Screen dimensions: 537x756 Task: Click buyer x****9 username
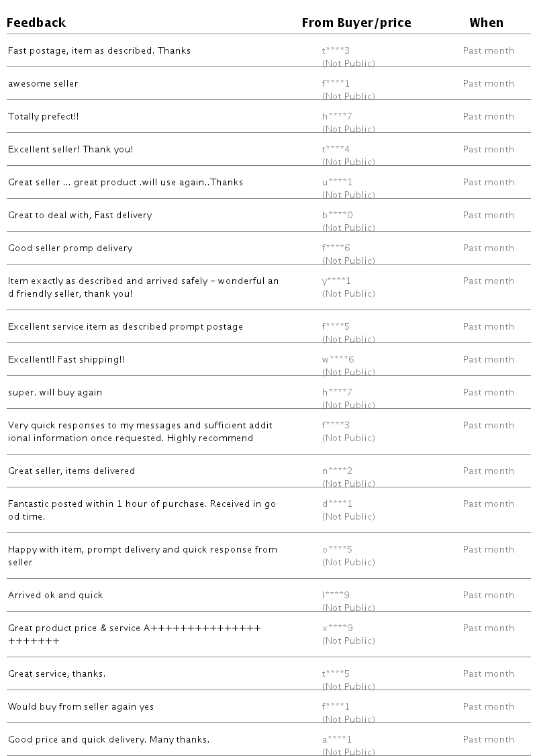coord(338,628)
